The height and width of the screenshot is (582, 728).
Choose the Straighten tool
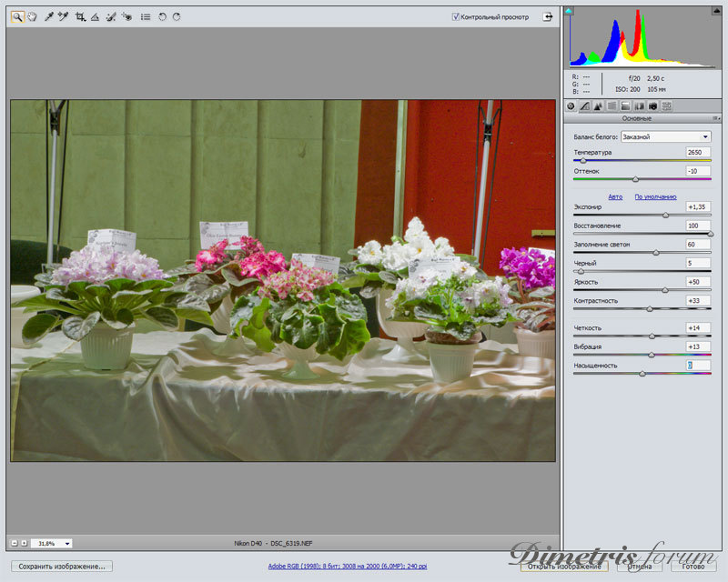click(x=95, y=16)
